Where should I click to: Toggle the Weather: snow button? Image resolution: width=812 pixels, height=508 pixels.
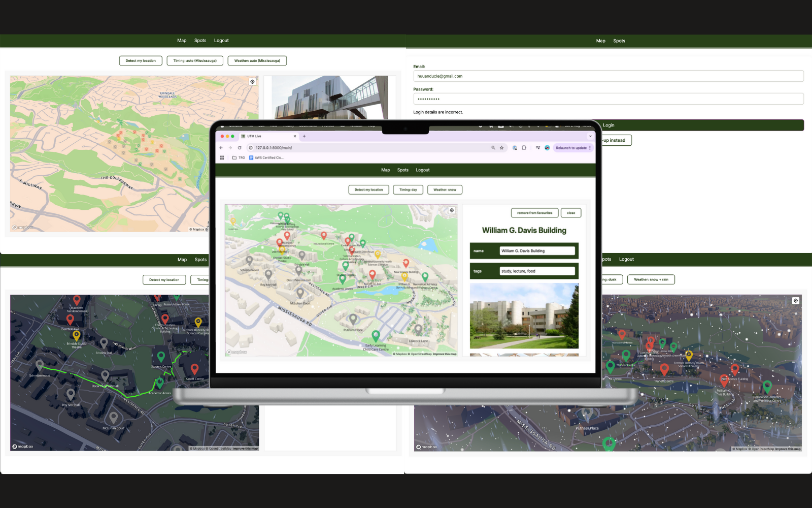point(445,189)
